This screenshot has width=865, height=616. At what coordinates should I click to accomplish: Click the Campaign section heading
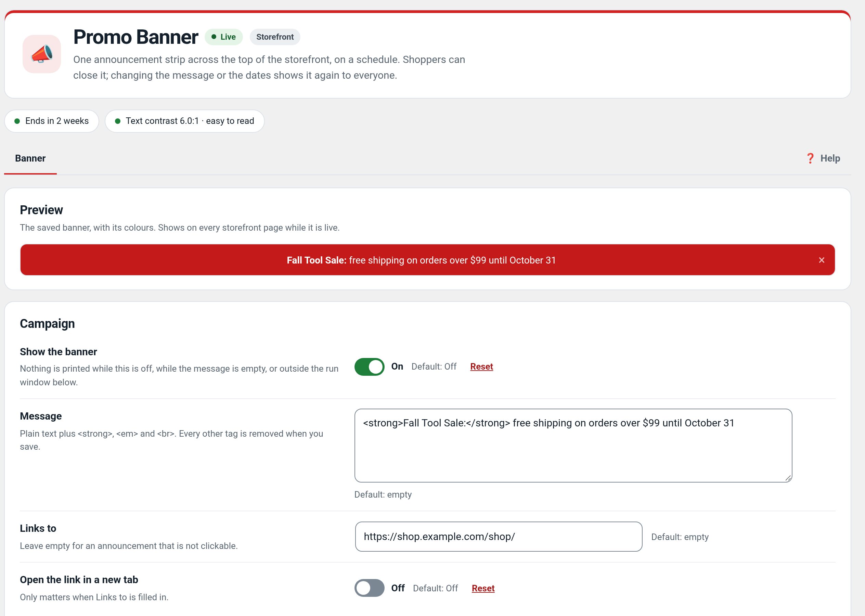48,323
